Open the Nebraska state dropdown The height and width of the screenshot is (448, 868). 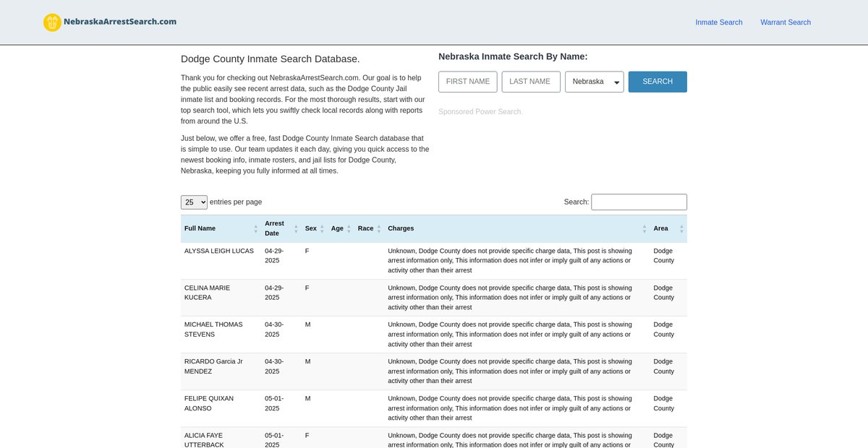pos(594,82)
